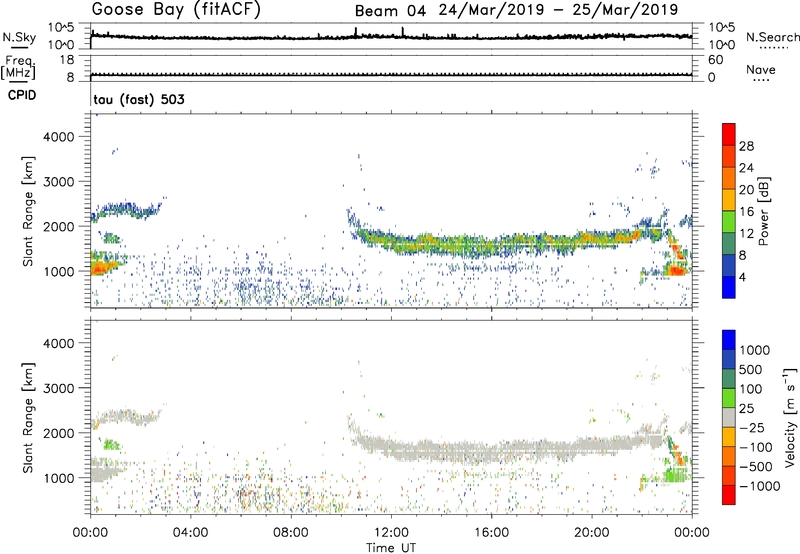
Task: Click the '04:00' time axis tick label
Action: coord(190,533)
